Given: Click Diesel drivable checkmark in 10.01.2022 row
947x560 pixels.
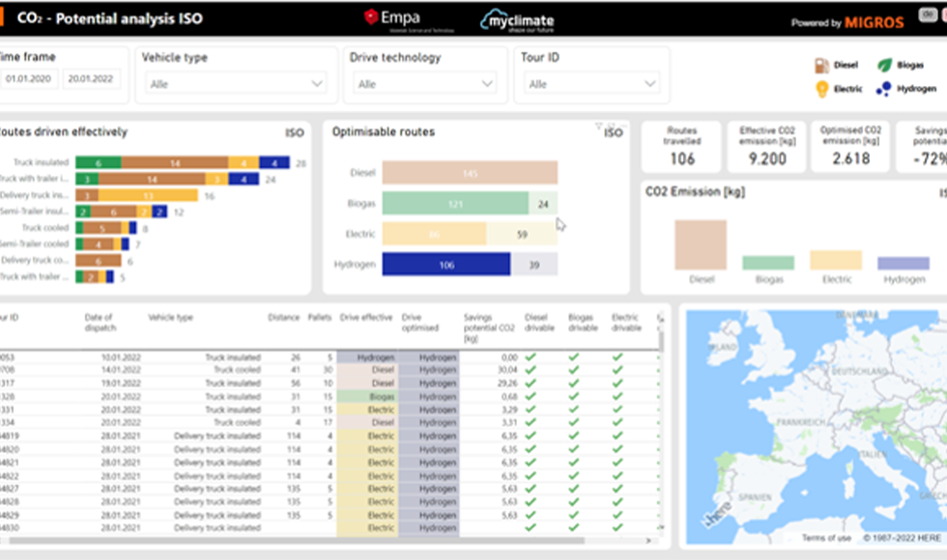Looking at the screenshot, I should (x=531, y=357).
